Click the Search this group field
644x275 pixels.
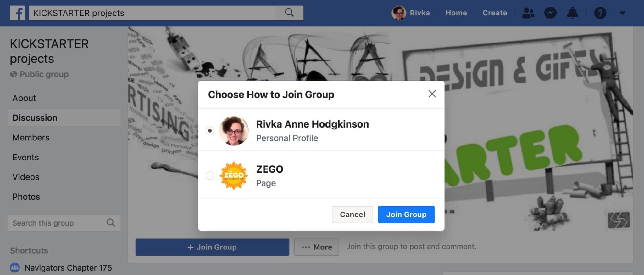[x=64, y=223]
